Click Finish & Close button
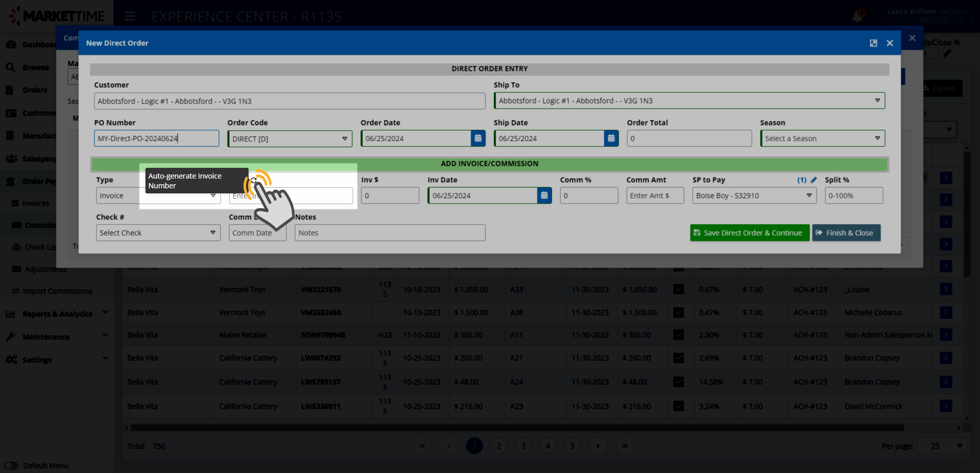The height and width of the screenshot is (473, 980). point(846,233)
